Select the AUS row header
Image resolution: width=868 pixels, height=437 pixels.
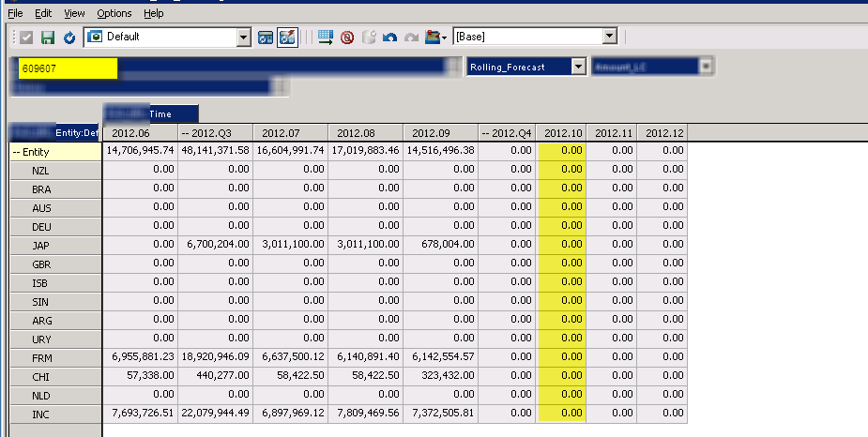[x=55, y=208]
